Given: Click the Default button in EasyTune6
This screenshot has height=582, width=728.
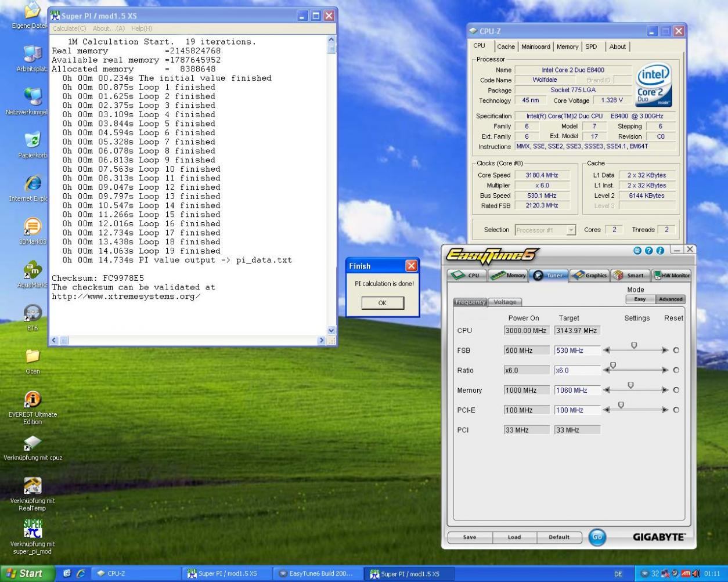Looking at the screenshot, I should pyautogui.click(x=559, y=537).
